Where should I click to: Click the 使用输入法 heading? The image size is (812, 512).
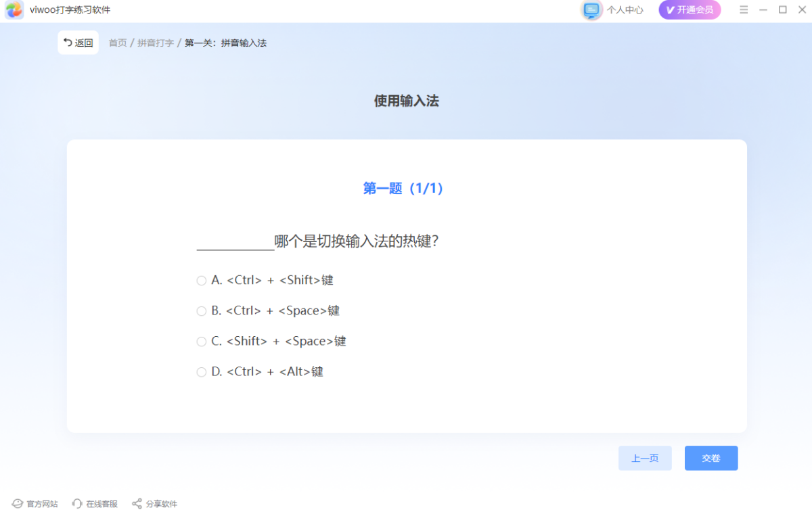406,101
